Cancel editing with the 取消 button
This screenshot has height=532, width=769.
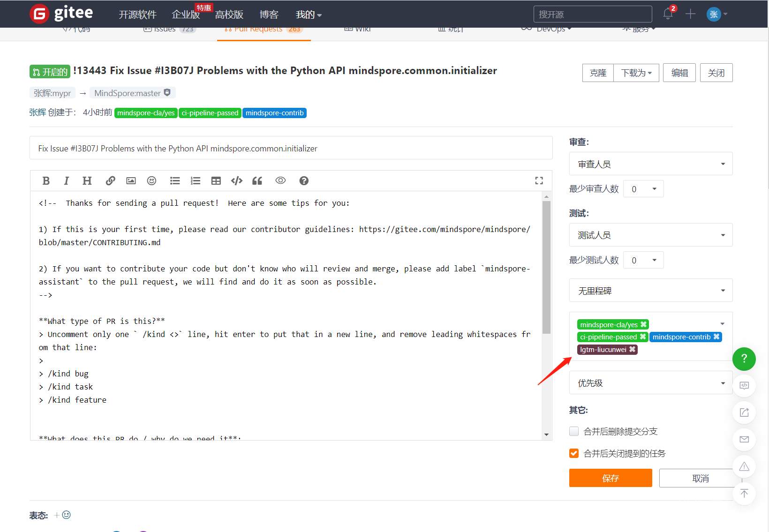coord(701,478)
